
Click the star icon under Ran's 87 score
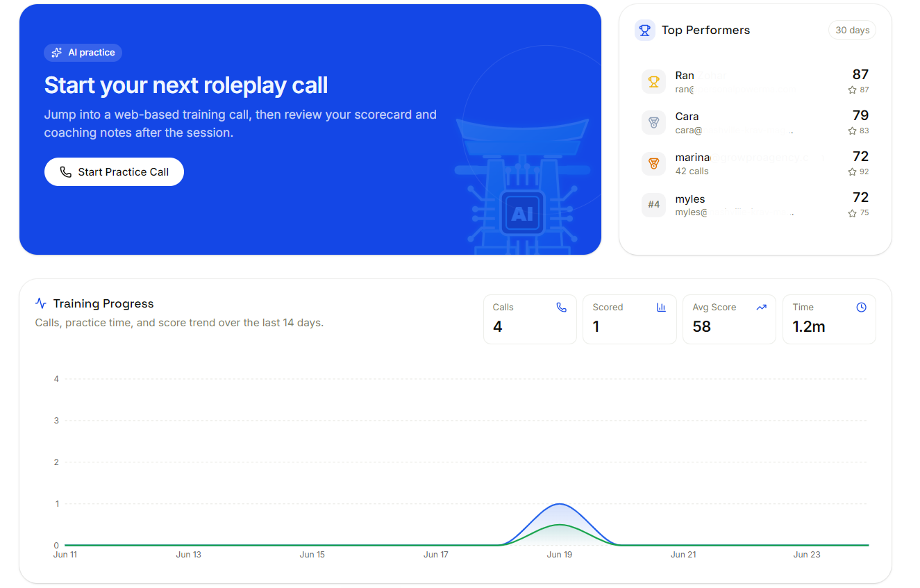[852, 90]
